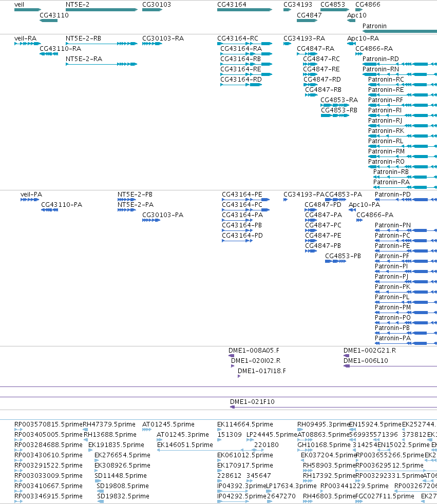Open EST EK146051.5prime
The width and height of the screenshot is (437, 504).
pos(185,445)
